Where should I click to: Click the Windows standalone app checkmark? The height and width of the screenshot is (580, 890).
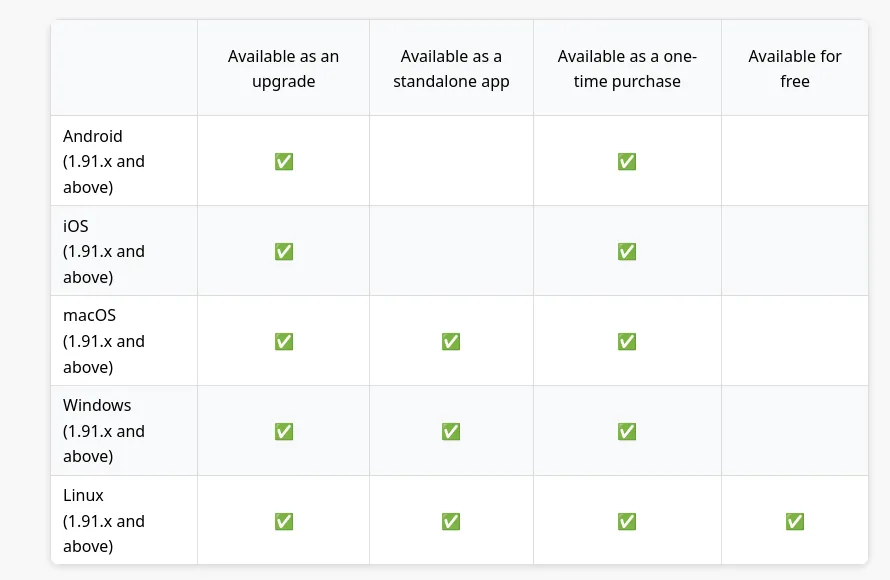[451, 431]
